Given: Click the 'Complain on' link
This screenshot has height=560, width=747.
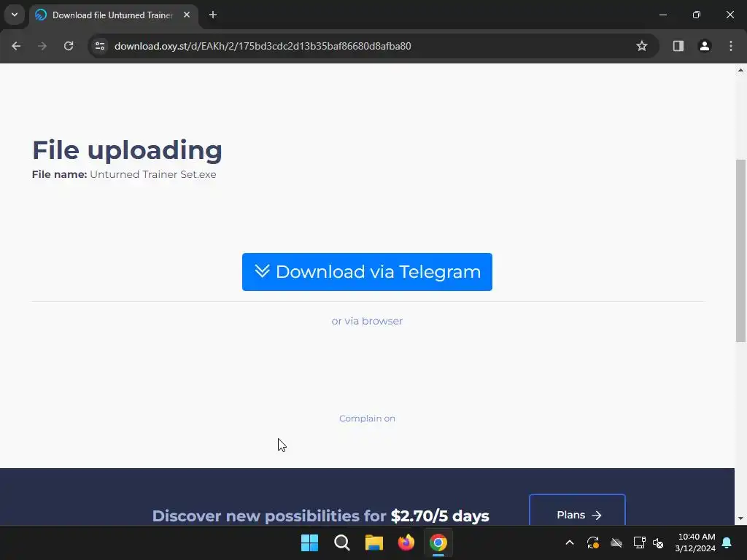Looking at the screenshot, I should pos(367,419).
